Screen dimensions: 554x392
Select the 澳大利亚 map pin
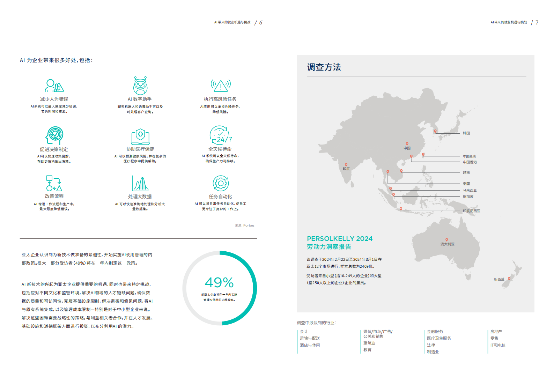[x=446, y=240]
